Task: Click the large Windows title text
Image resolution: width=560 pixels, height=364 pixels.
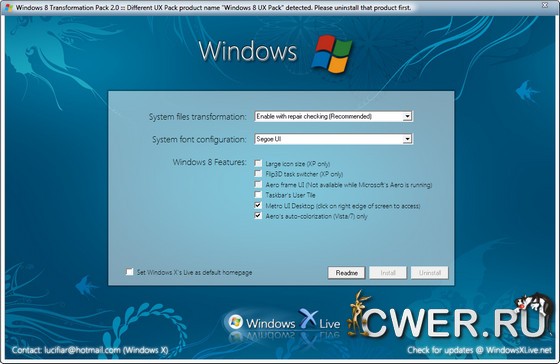Action: tap(248, 51)
